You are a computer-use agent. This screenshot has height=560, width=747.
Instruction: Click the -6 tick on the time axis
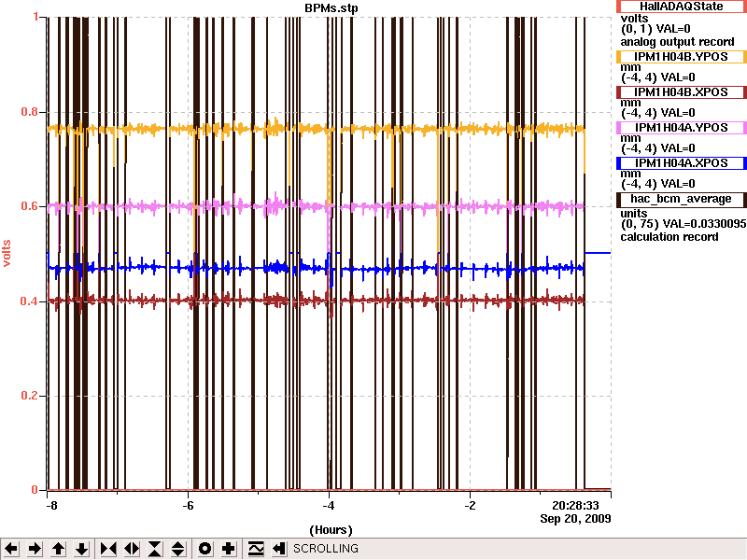tap(189, 505)
